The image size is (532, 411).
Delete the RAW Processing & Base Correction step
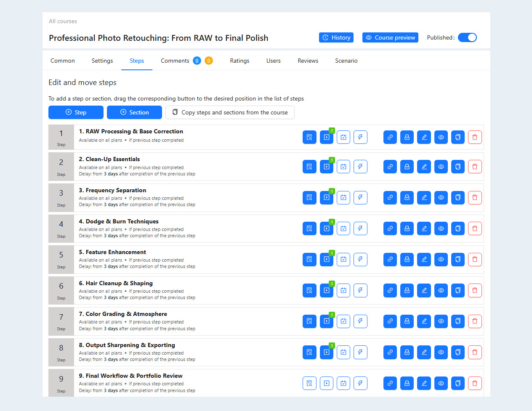coord(475,137)
